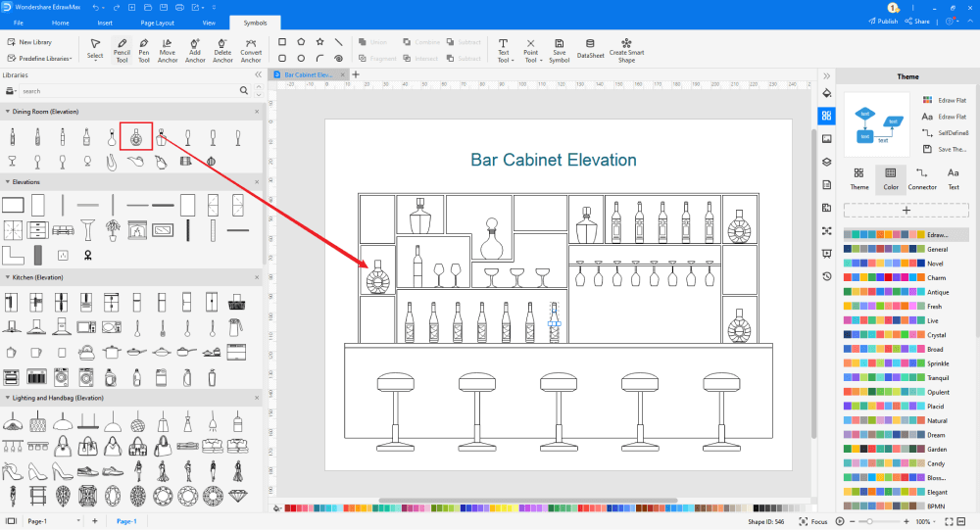Pick the star shape tool
Image resolution: width=980 pixels, height=530 pixels.
point(320,42)
